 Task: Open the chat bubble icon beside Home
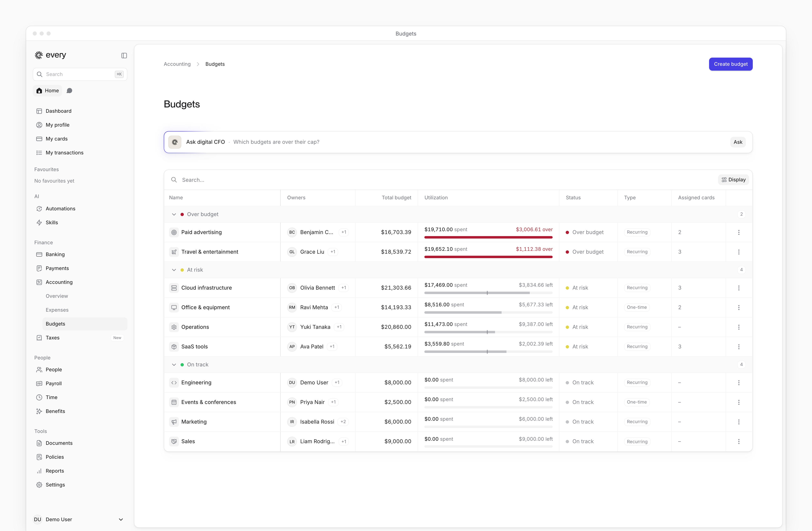click(x=69, y=90)
